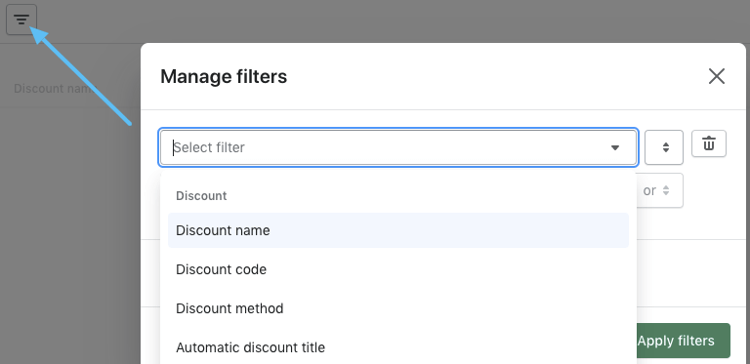Image resolution: width=750 pixels, height=364 pixels.
Task: Delete the filter with the trash icon
Action: (x=709, y=143)
